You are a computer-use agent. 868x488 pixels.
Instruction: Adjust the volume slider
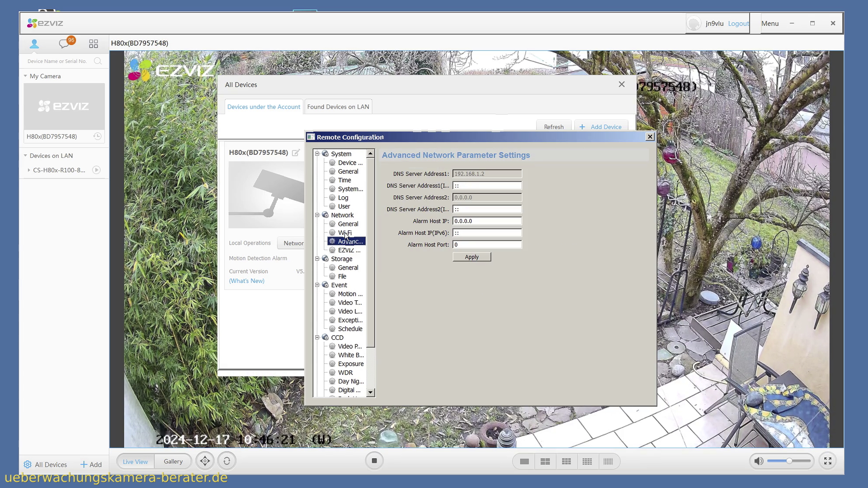789,461
